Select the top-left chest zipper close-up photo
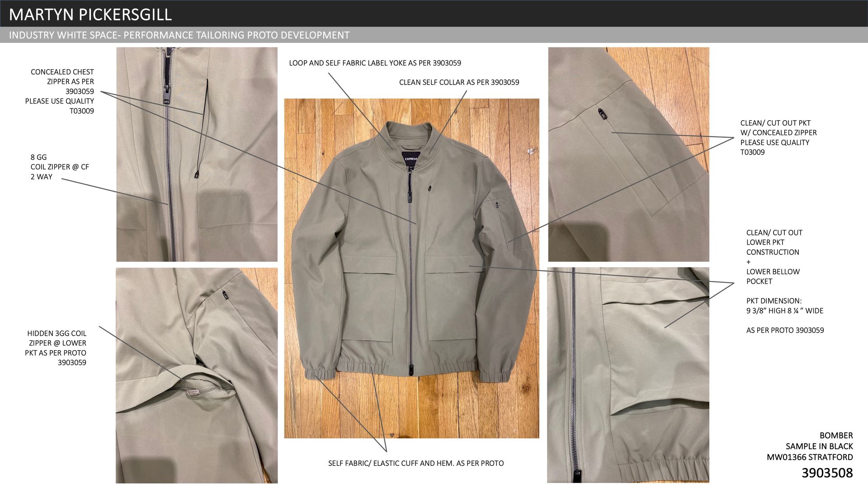The width and height of the screenshot is (868, 488). 197,155
